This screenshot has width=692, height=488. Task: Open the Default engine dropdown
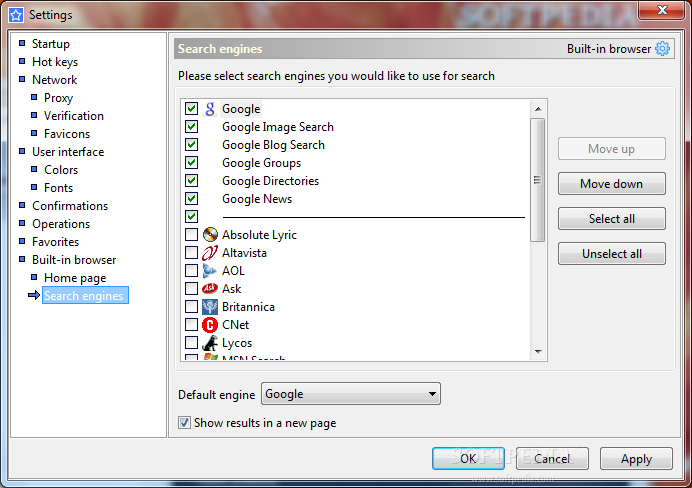(x=351, y=394)
